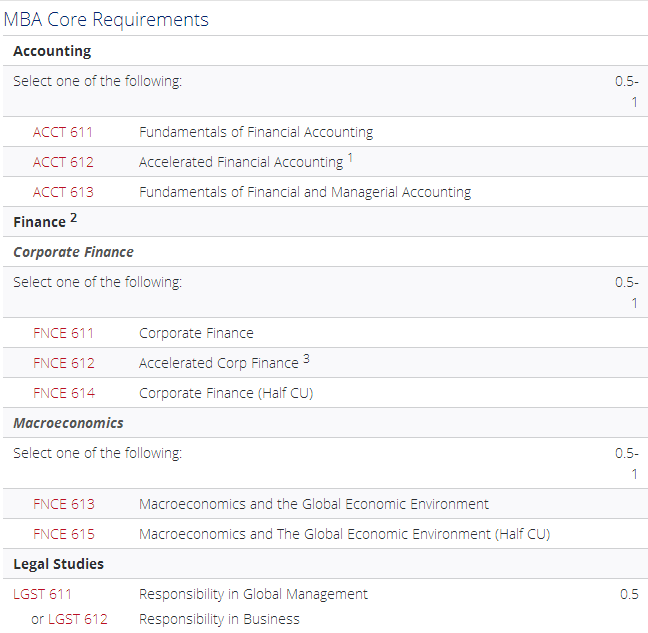Click the FNCE 614 course code
Viewport: 648px width, 633px height.
(63, 393)
